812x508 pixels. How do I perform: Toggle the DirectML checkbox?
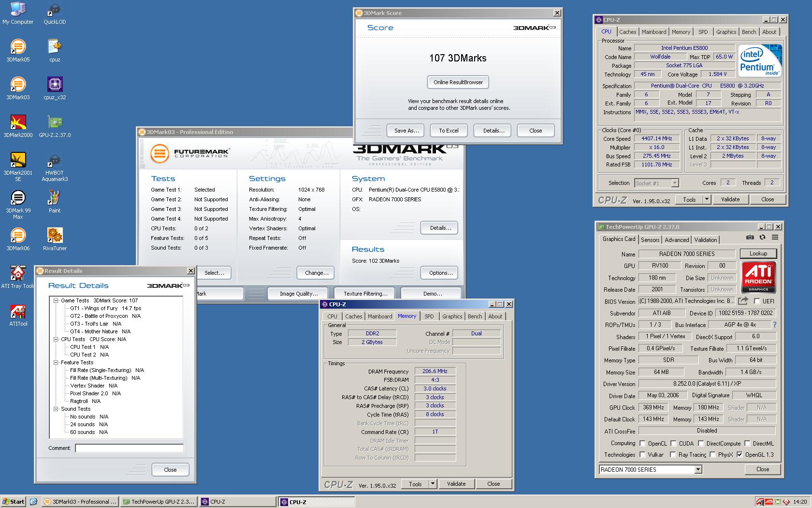coord(747,443)
